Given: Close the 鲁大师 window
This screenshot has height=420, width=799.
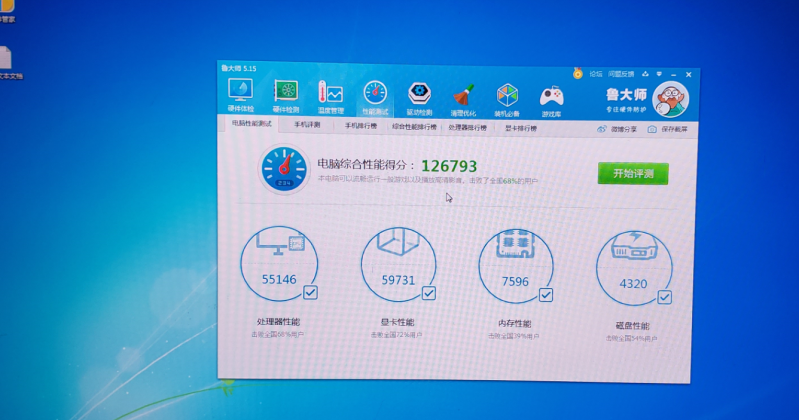Looking at the screenshot, I should click(x=688, y=75).
